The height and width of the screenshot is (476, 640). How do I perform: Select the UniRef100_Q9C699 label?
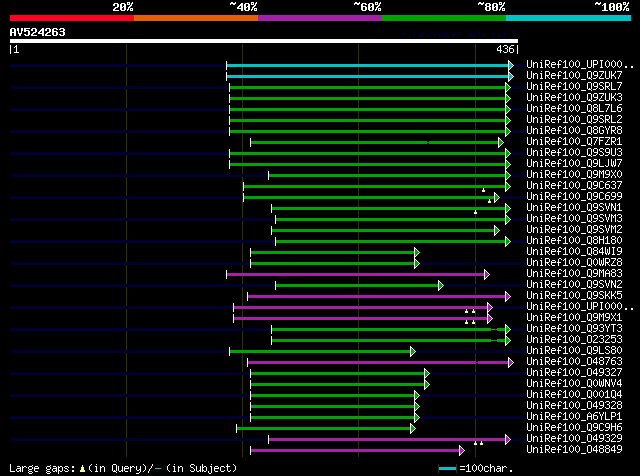tap(574, 197)
